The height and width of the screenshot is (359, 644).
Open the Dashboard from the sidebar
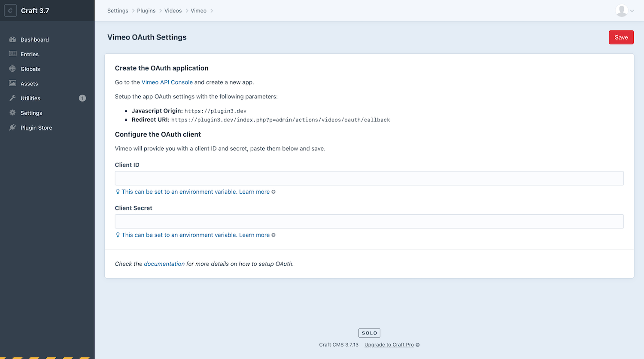click(34, 39)
